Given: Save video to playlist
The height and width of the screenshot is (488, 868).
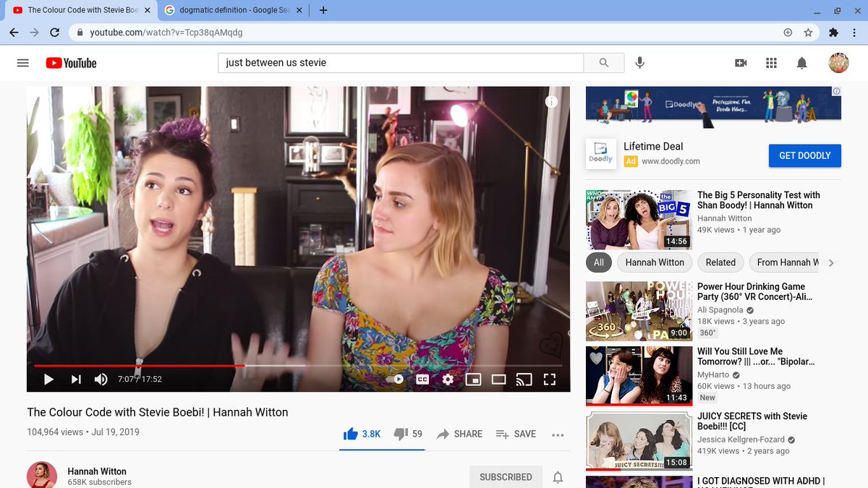Looking at the screenshot, I should tap(516, 434).
